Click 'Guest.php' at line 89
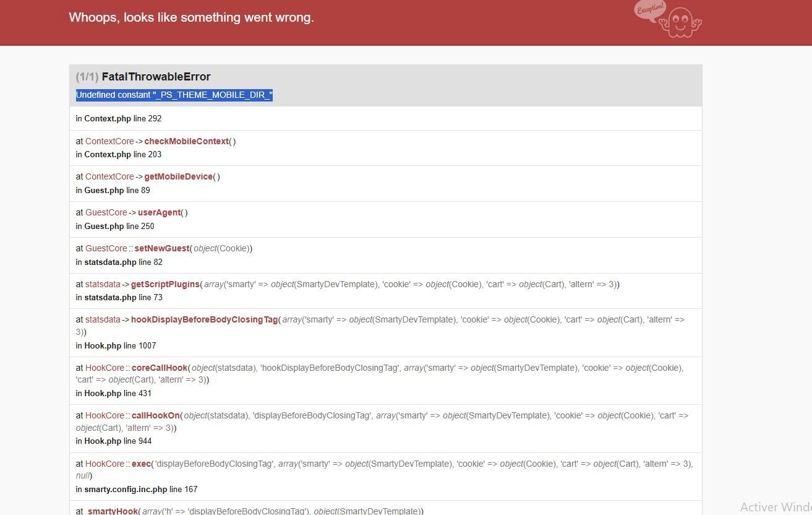Image resolution: width=812 pixels, height=515 pixels. [x=104, y=190]
